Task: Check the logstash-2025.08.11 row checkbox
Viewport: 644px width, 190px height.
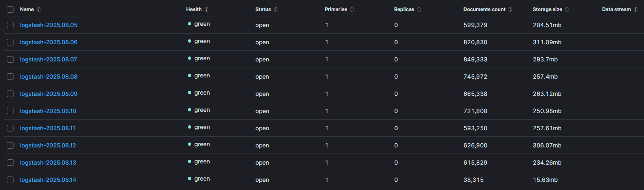Action: tap(10, 128)
